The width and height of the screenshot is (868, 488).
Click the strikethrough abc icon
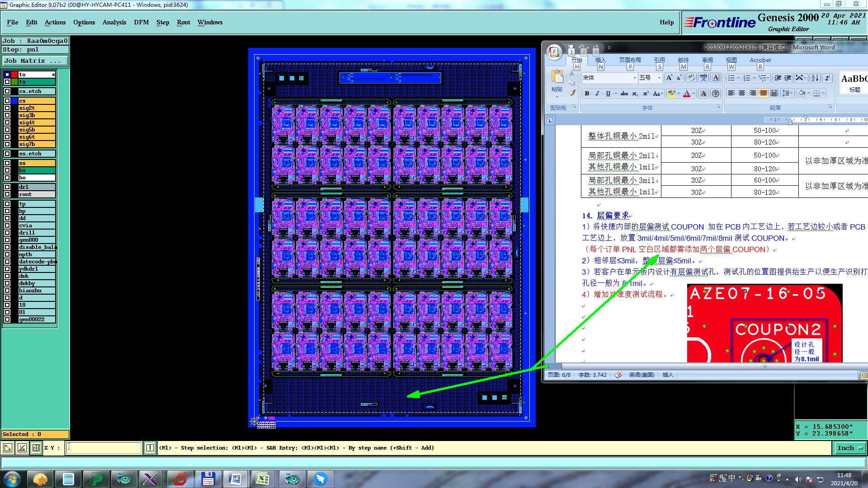pos(624,94)
